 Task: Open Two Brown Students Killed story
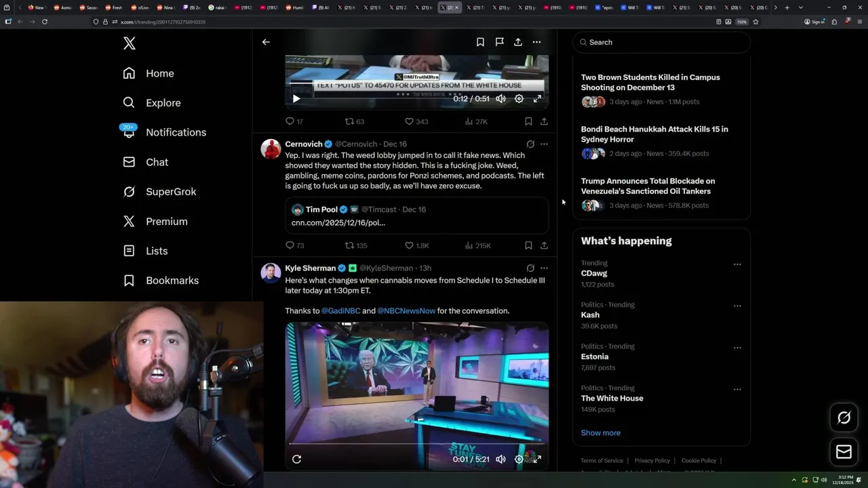click(x=661, y=89)
